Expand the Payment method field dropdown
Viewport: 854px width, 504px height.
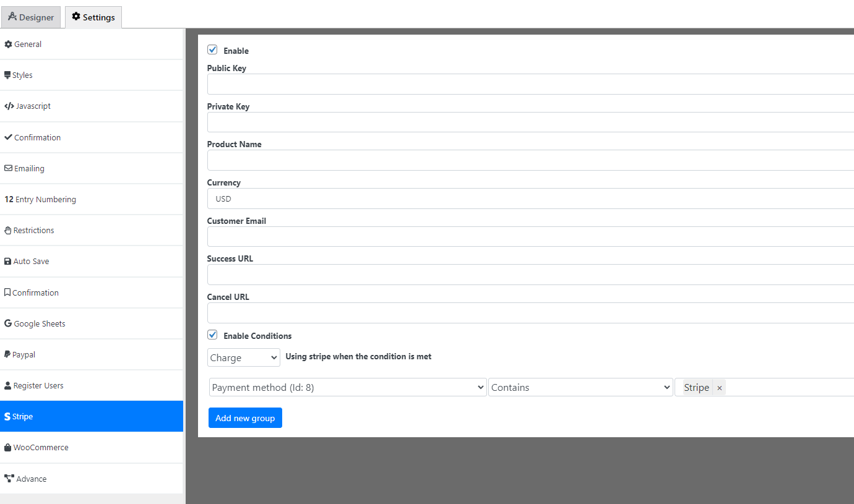(x=347, y=387)
